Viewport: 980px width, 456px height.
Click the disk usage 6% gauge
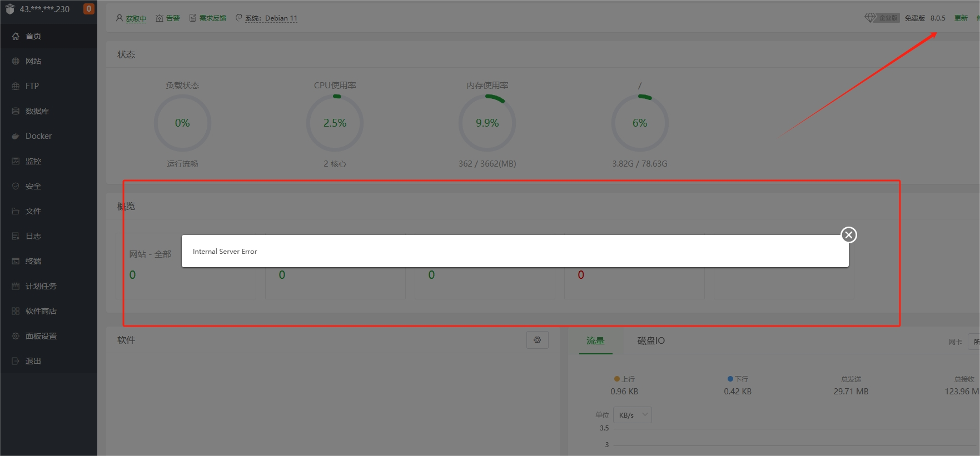tap(640, 123)
